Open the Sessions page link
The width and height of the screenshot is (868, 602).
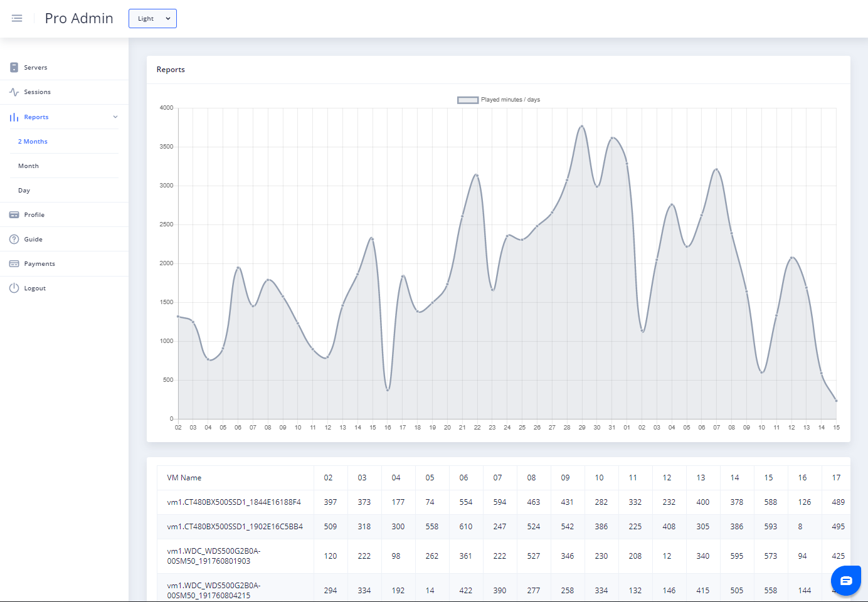tap(37, 92)
